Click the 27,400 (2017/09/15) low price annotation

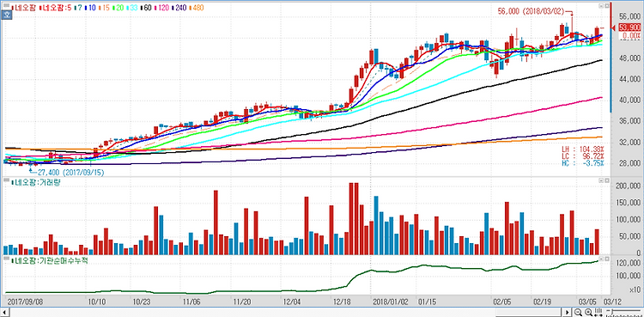point(70,173)
